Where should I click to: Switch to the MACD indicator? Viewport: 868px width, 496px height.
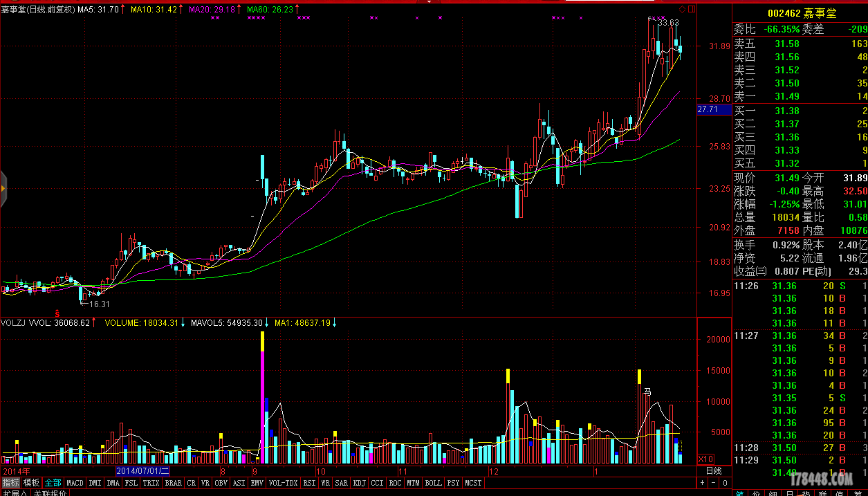[x=75, y=483]
